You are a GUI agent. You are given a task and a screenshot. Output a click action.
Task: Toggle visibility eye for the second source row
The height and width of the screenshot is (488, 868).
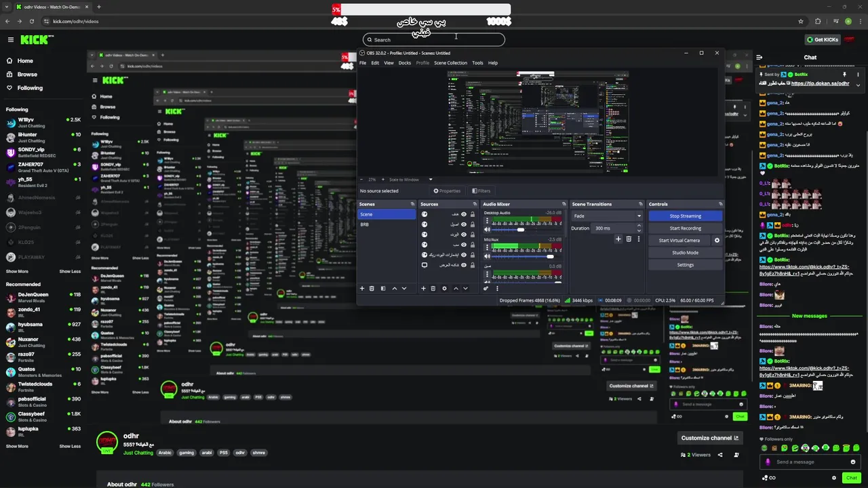464,224
